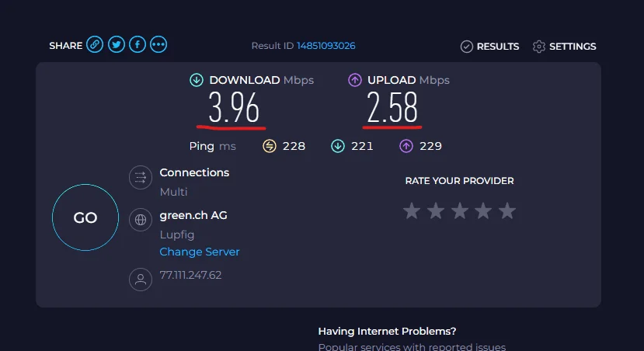Click the upload ping icon
Screen dimensions: 644x351
[x=406, y=146]
